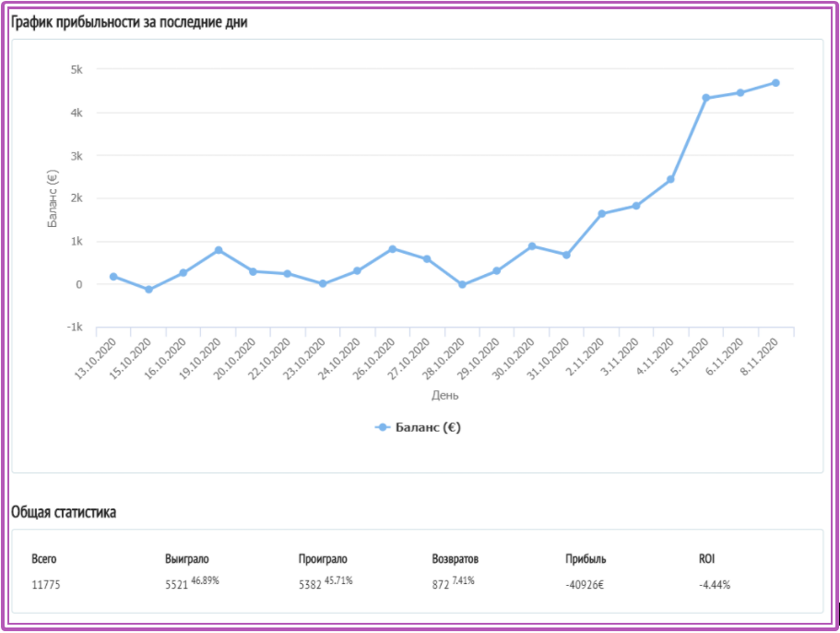
Task: Select the x-axis date label 5.11.2020
Action: pyautogui.click(x=690, y=357)
